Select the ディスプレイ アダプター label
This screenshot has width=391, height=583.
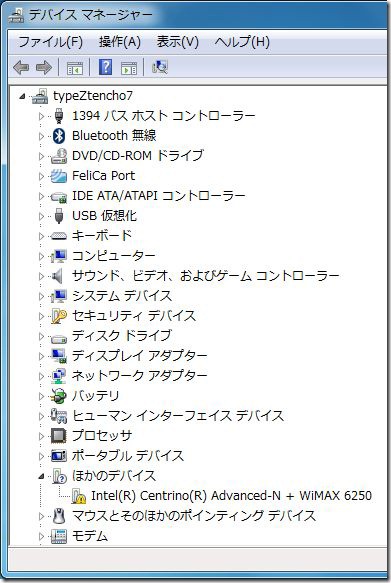tap(139, 356)
